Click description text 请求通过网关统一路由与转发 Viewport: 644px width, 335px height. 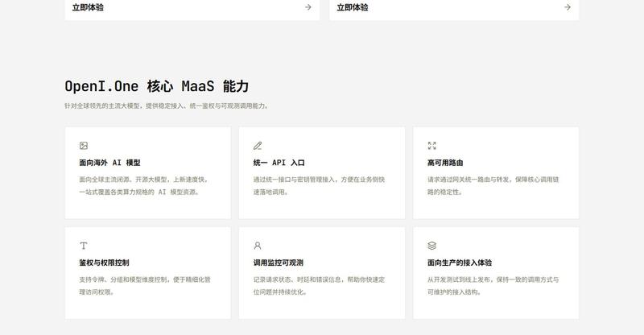(x=469, y=180)
